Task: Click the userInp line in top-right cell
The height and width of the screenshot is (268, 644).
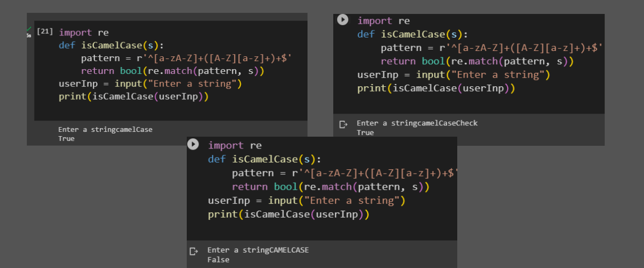Action: [x=454, y=75]
